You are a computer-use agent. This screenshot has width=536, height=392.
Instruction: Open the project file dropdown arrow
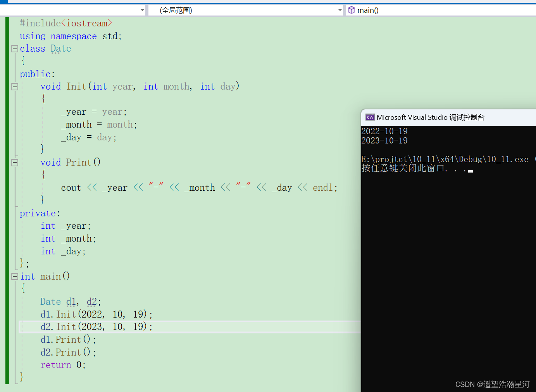coord(142,10)
